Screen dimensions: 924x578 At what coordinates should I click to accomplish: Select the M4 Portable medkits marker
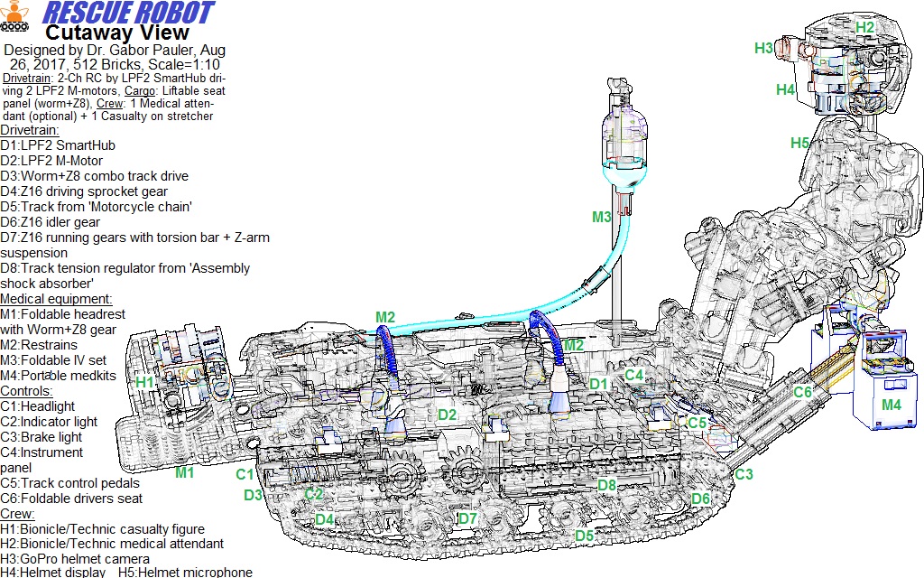[890, 406]
